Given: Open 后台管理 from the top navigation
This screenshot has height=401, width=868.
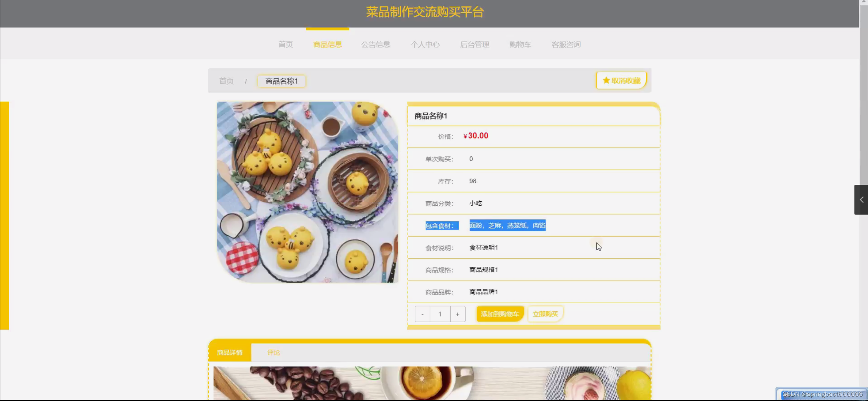Looking at the screenshot, I should (x=474, y=44).
